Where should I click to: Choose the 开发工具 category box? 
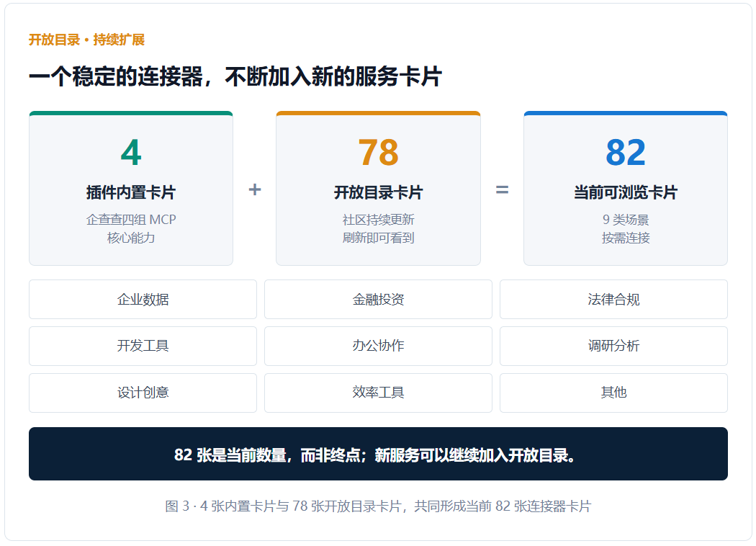click(143, 346)
